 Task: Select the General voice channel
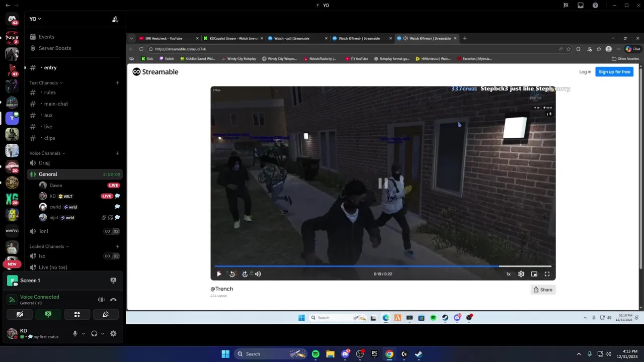(x=74, y=174)
